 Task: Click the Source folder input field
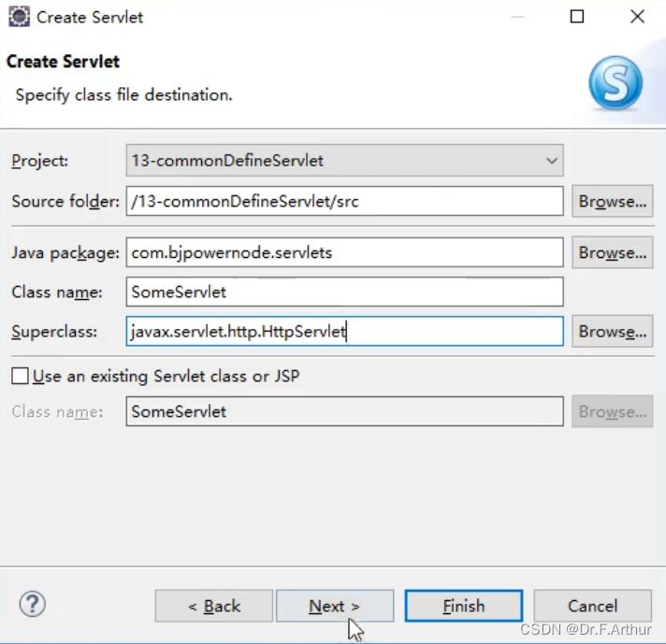(x=344, y=201)
